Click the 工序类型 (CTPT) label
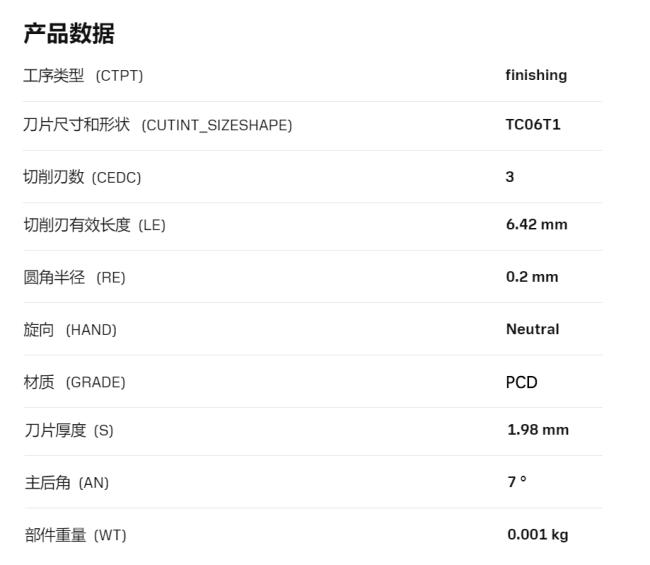The image size is (650, 565). click(x=83, y=76)
